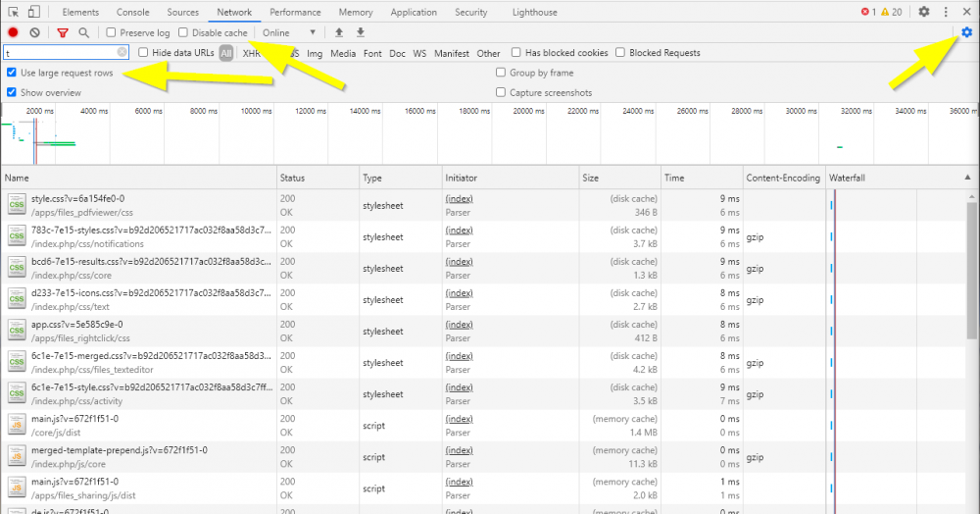Filter requests by Img type
Viewport: 980px width, 514px height.
click(315, 53)
